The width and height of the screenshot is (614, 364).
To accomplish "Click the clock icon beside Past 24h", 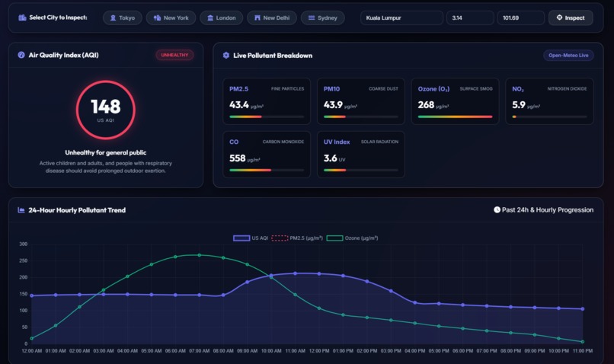I will coord(497,209).
